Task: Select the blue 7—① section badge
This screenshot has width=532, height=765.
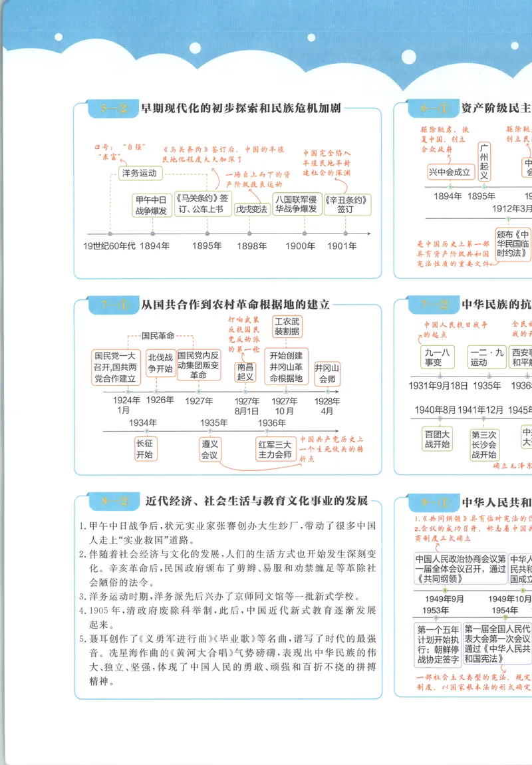Action: coord(114,305)
